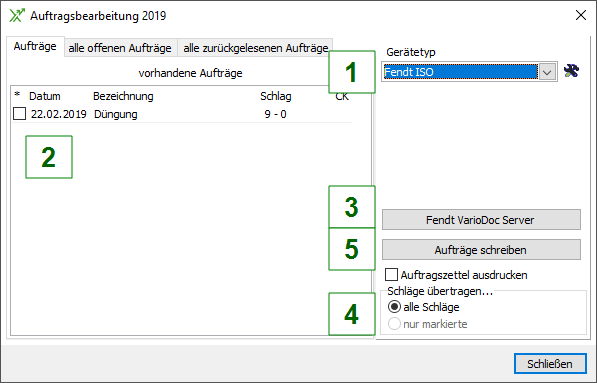
Task: Select the Düngung order entry
Action: click(x=116, y=114)
